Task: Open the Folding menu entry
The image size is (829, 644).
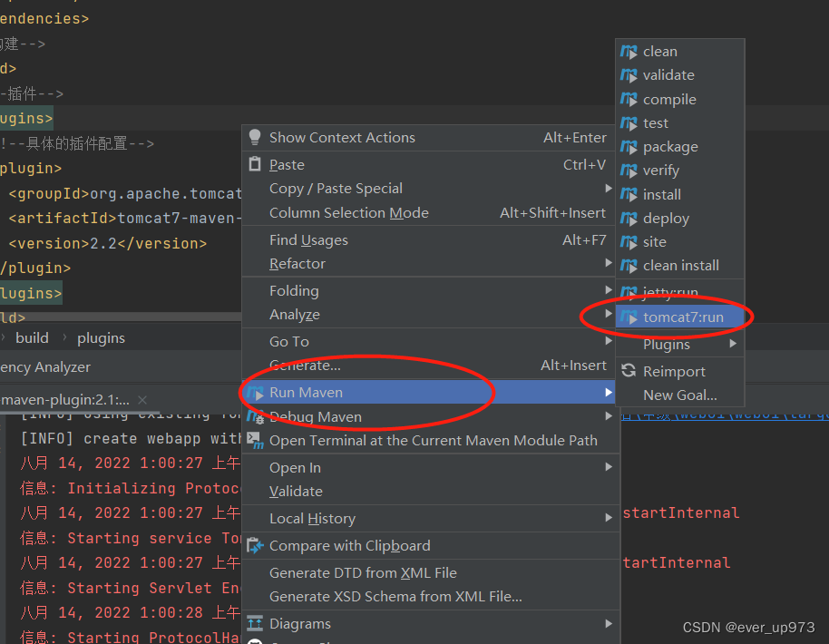Action: tap(430, 291)
